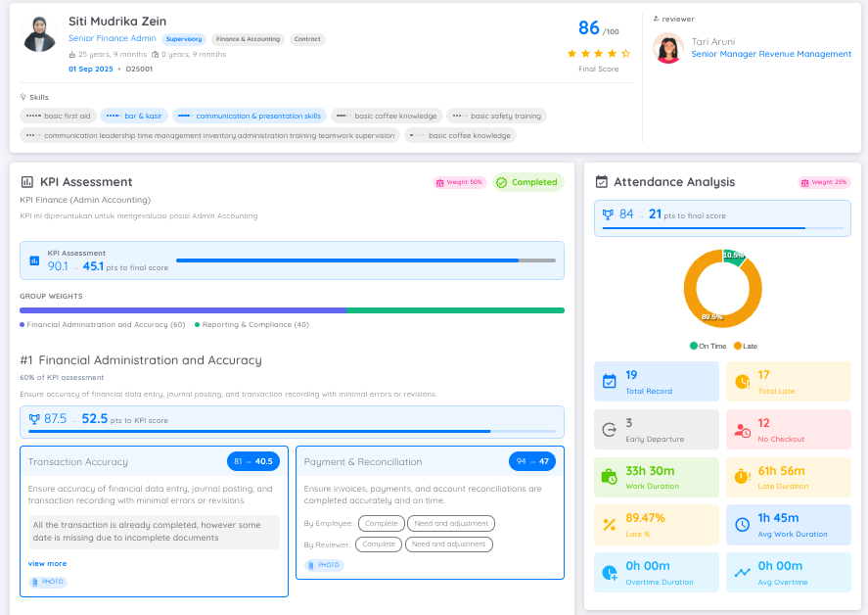Image resolution: width=868 pixels, height=615 pixels.
Task: Click the Total Late clock icon
Action: click(x=743, y=381)
